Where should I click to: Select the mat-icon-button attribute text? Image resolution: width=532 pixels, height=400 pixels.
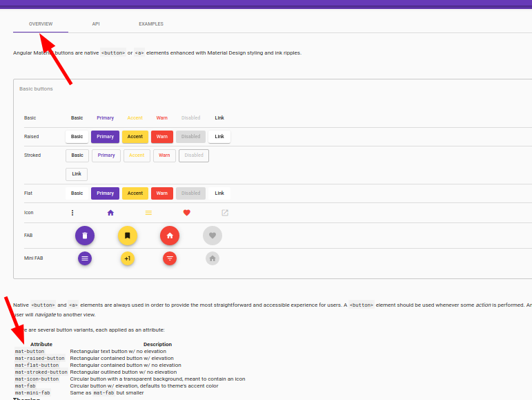(x=37, y=379)
